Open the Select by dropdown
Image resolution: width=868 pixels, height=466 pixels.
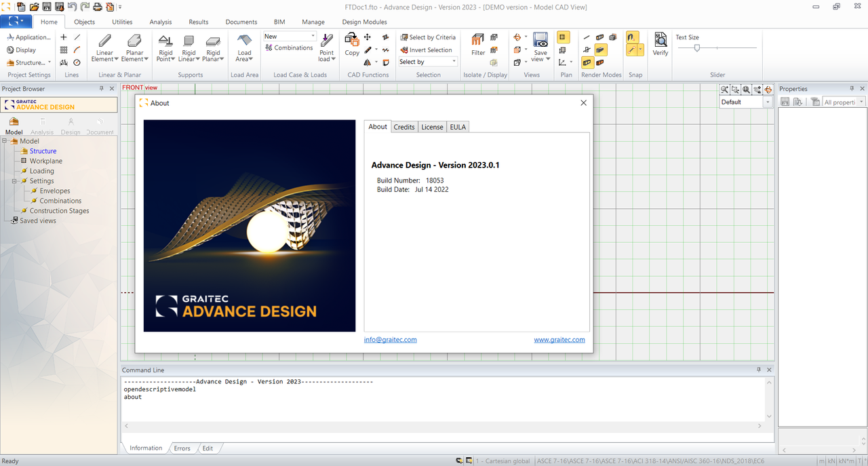coord(454,62)
